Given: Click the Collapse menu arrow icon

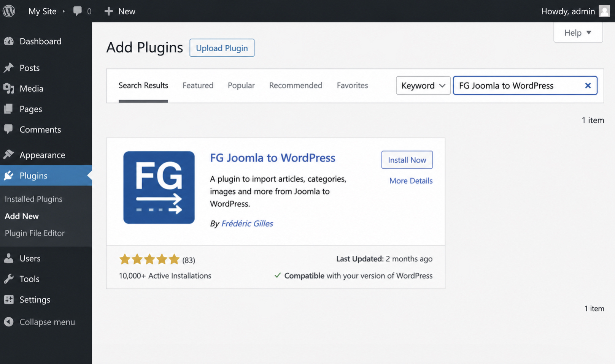Looking at the screenshot, I should [9, 322].
